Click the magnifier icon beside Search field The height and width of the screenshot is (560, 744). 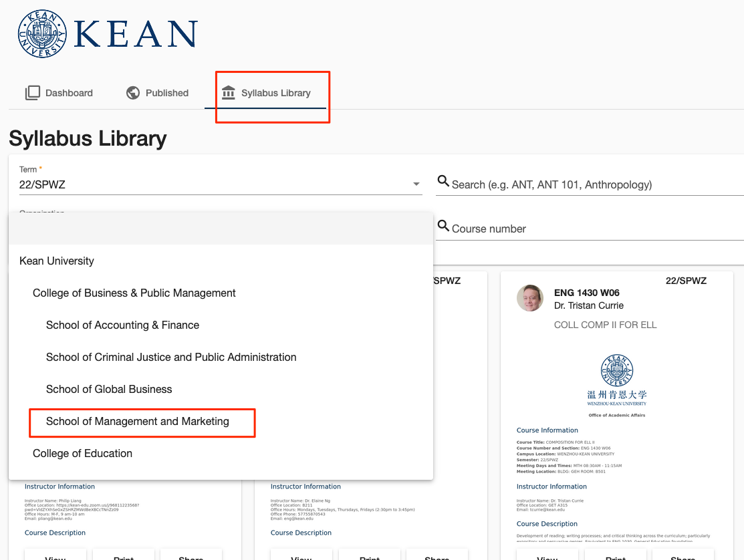coord(443,181)
